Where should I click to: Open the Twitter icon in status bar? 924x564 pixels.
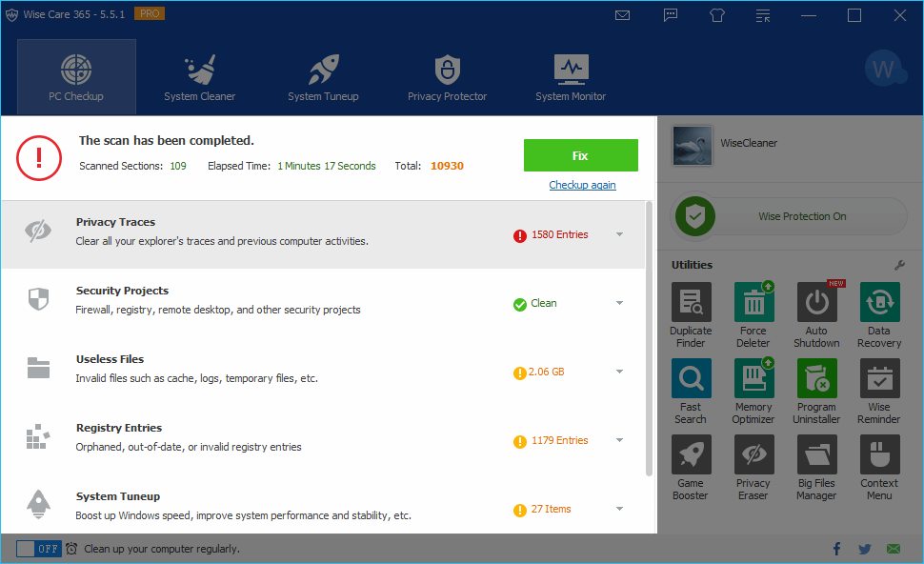pyautogui.click(x=865, y=550)
